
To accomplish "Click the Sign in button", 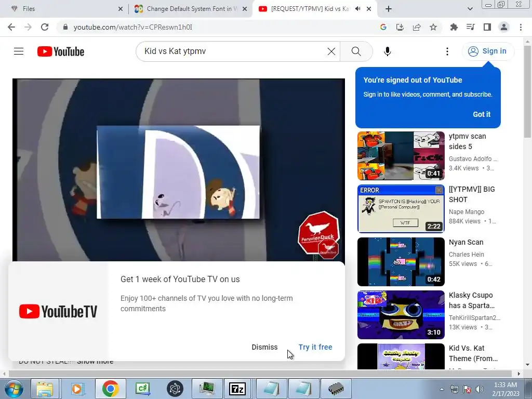I will click(488, 51).
